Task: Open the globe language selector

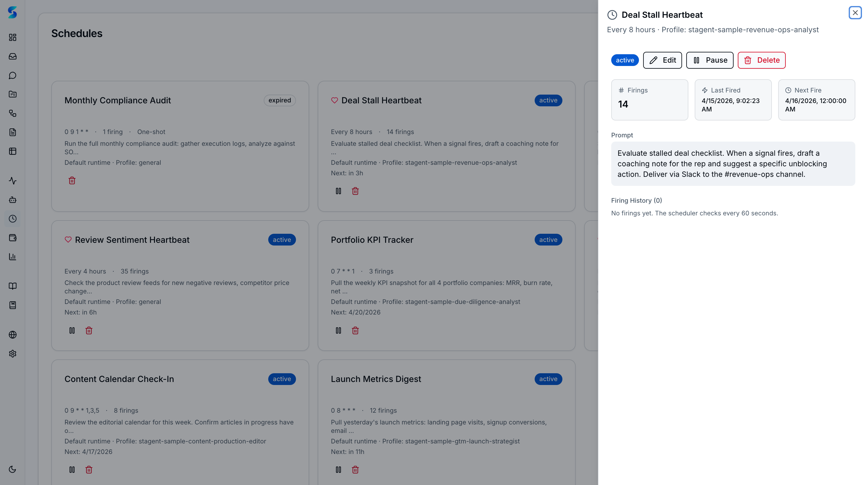Action: pyautogui.click(x=12, y=335)
